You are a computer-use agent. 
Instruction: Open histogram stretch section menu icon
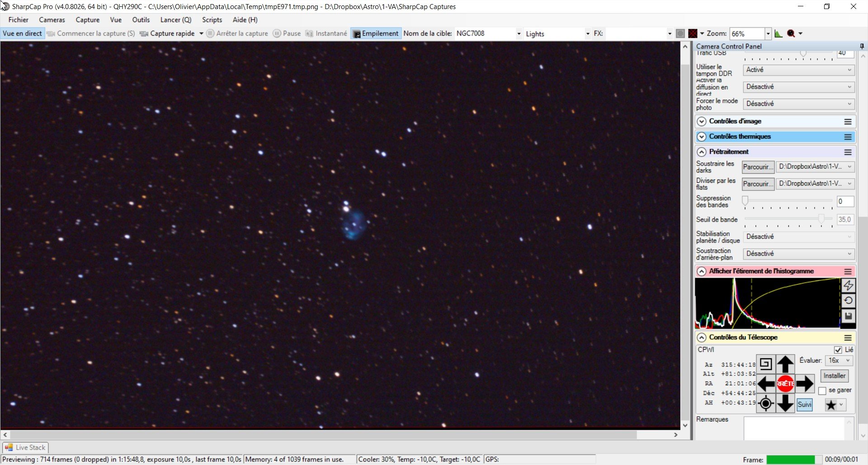848,271
